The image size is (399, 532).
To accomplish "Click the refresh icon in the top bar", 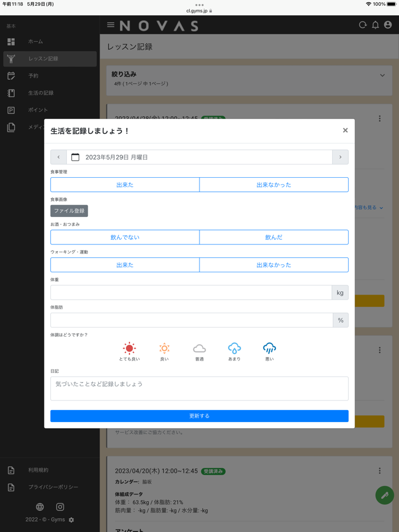I will tap(363, 24).
